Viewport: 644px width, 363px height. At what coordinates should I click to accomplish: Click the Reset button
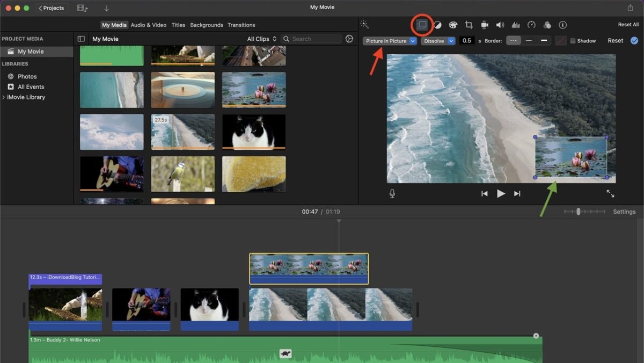(616, 41)
